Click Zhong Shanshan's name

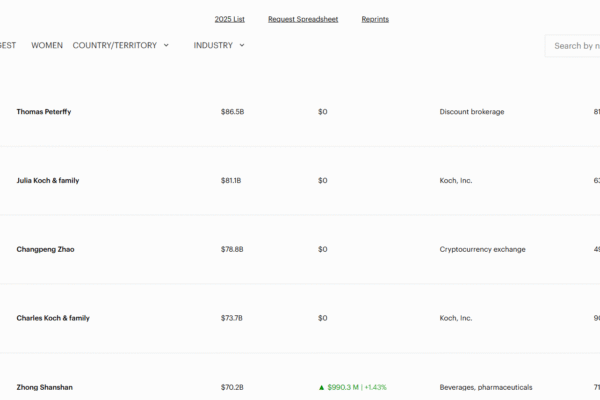pos(45,387)
